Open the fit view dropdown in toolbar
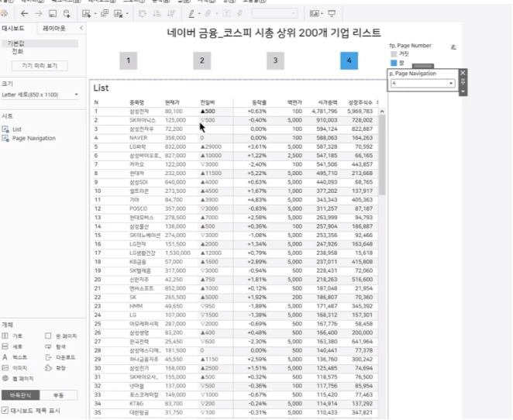Screen dimensions: 513x420 [274, 13]
